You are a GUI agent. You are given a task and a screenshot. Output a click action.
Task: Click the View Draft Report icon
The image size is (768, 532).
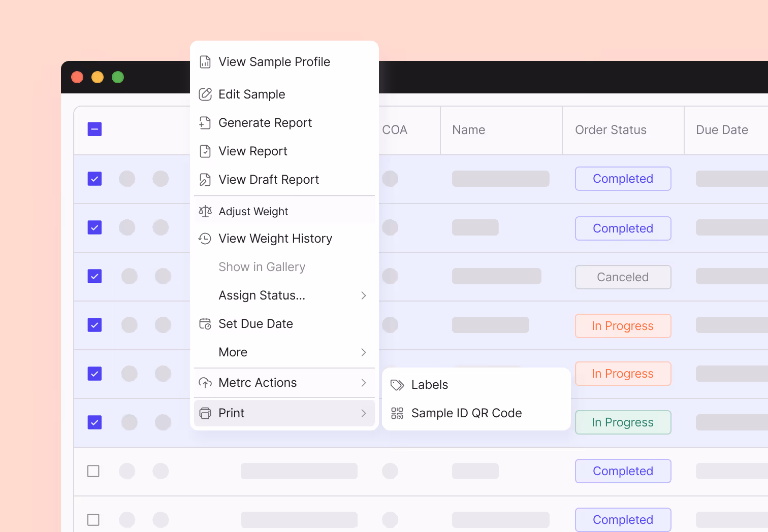pos(205,179)
